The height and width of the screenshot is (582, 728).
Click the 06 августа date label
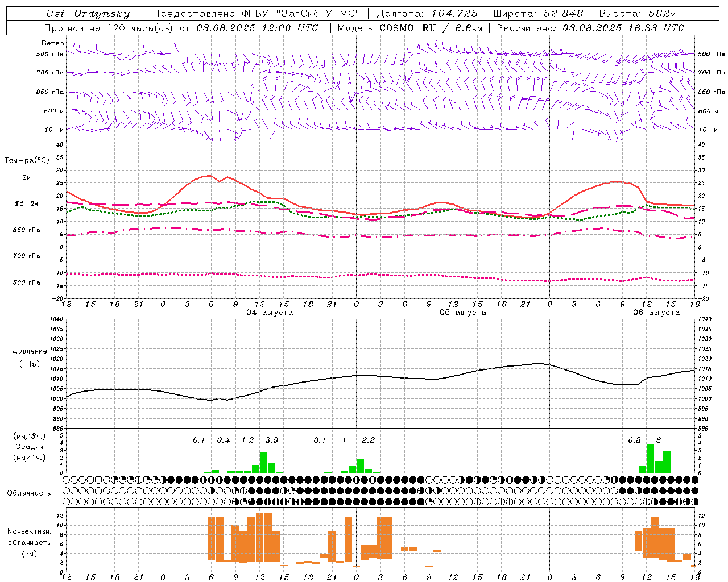click(x=656, y=313)
